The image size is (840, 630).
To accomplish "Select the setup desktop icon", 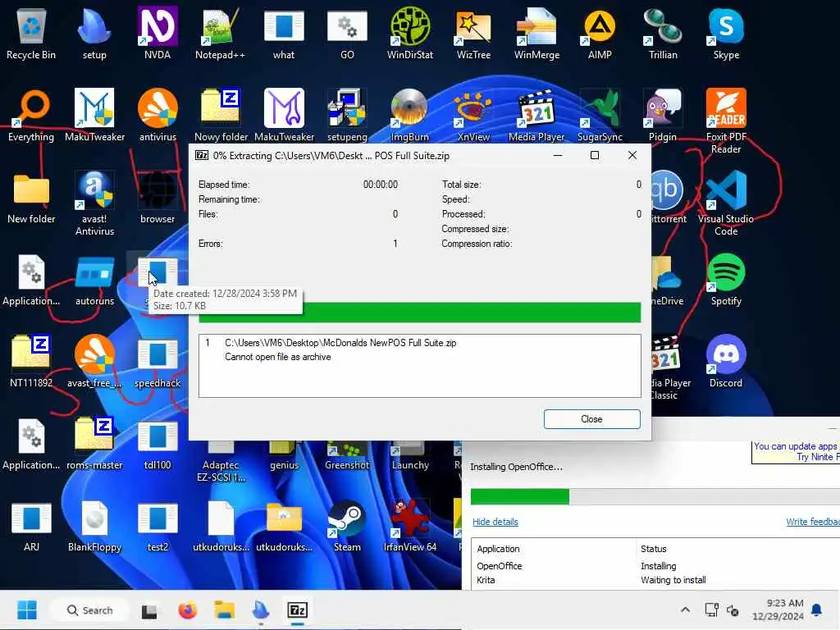I will click(94, 33).
